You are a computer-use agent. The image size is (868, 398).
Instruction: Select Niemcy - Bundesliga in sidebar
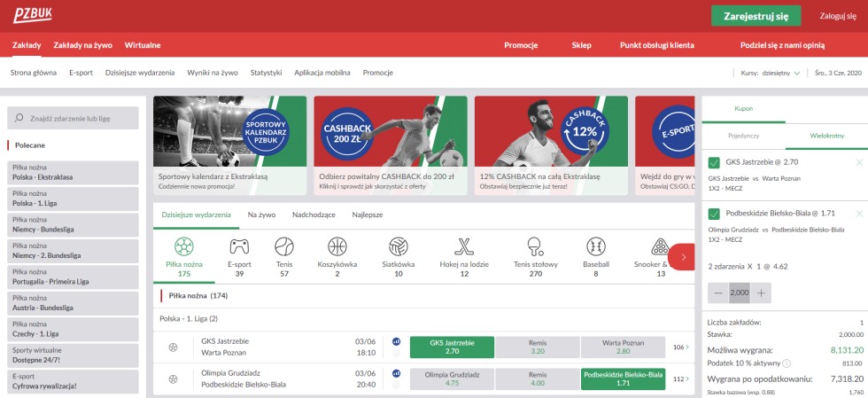click(x=73, y=224)
